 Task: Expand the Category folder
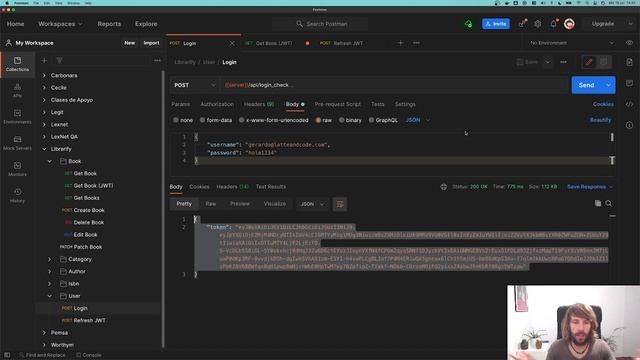[50, 259]
